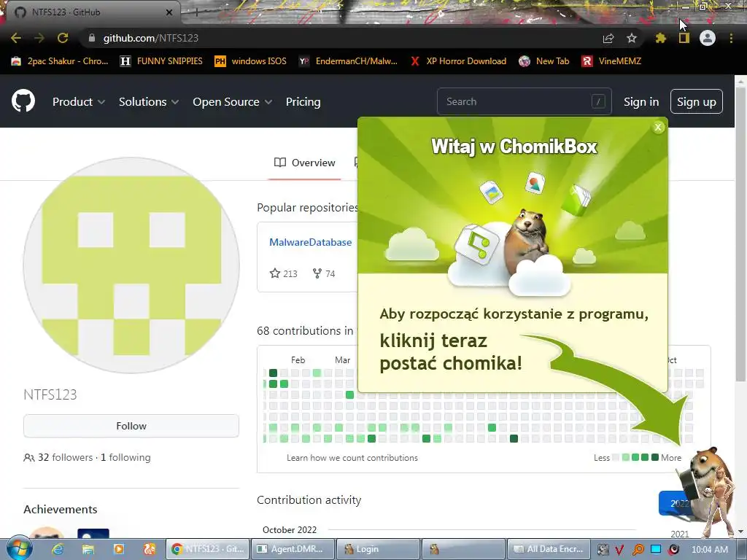Screen dimensions: 747x560
Task: Select the 2021 contribution year
Action: point(680,534)
